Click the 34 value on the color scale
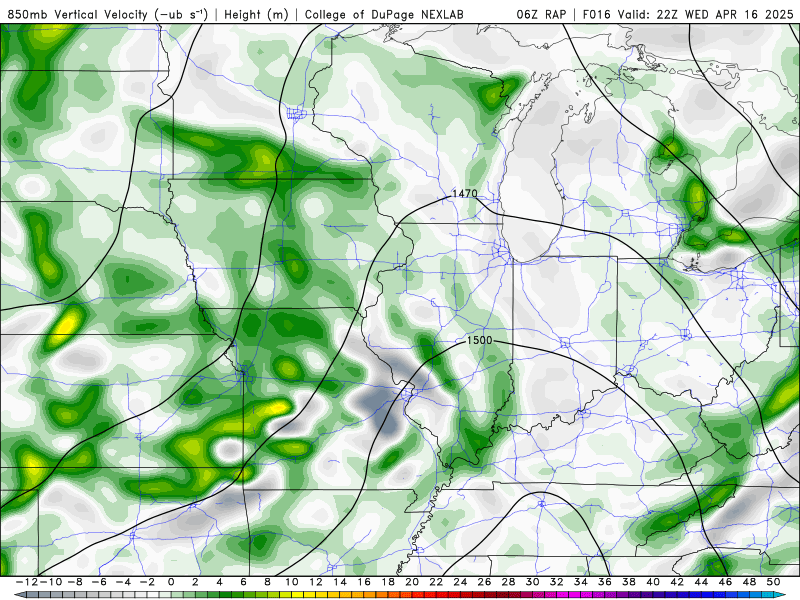 [x=581, y=582]
